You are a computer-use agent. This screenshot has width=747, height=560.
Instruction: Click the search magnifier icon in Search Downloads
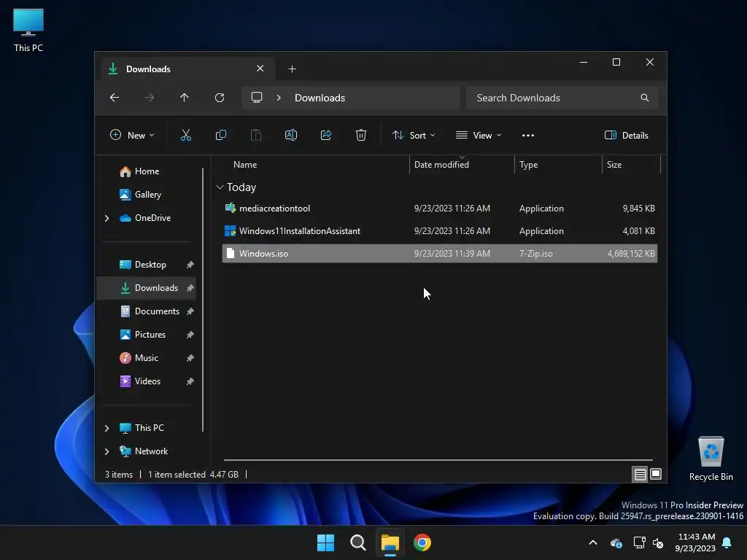tap(645, 98)
